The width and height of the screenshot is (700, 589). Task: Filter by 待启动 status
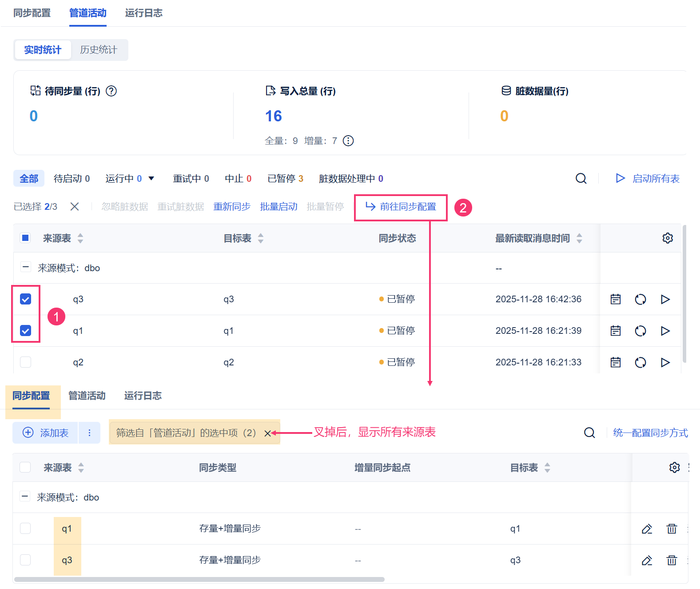[72, 179]
